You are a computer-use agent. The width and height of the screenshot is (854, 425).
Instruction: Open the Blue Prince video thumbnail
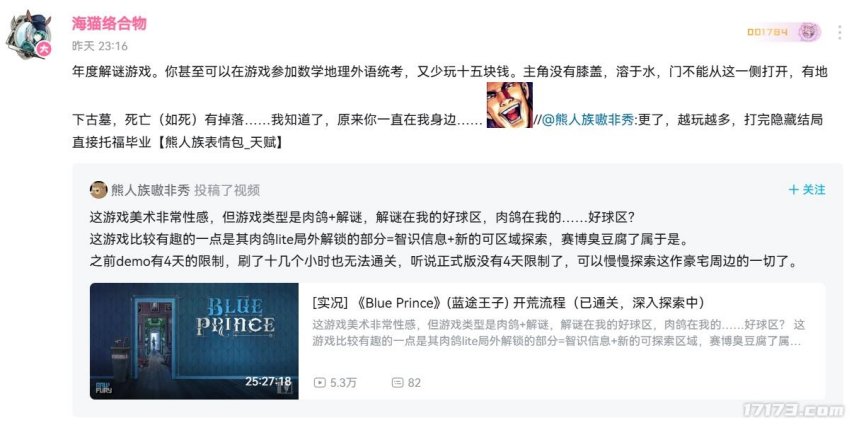(194, 341)
